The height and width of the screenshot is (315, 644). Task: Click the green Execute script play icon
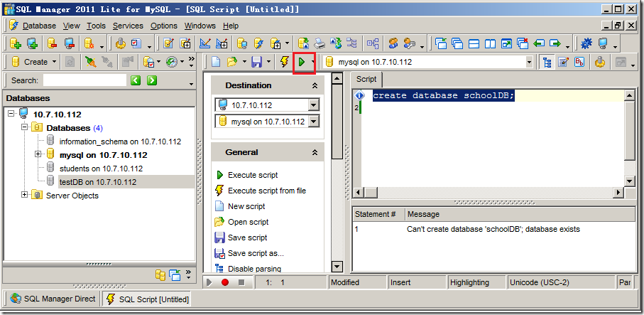[x=302, y=62]
